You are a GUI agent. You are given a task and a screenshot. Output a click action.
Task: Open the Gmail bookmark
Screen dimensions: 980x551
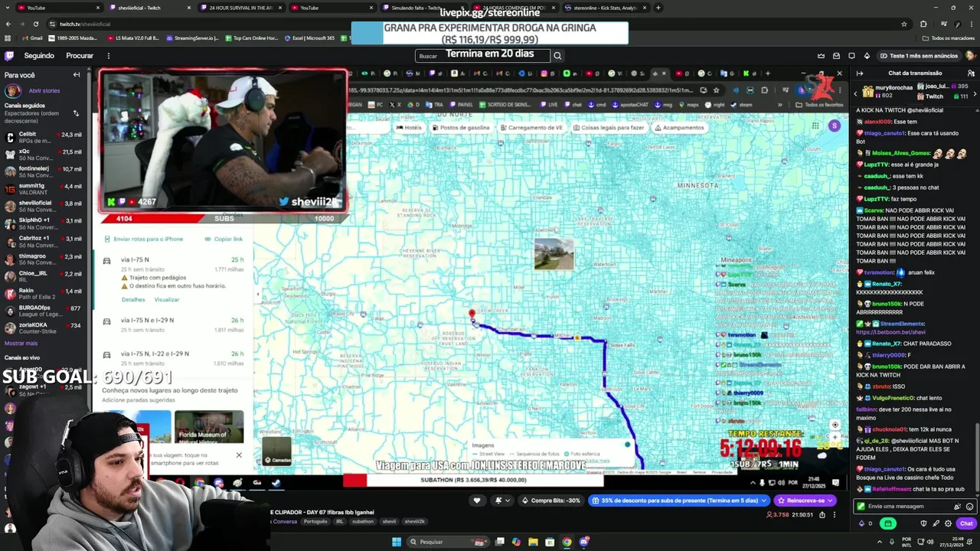33,37
